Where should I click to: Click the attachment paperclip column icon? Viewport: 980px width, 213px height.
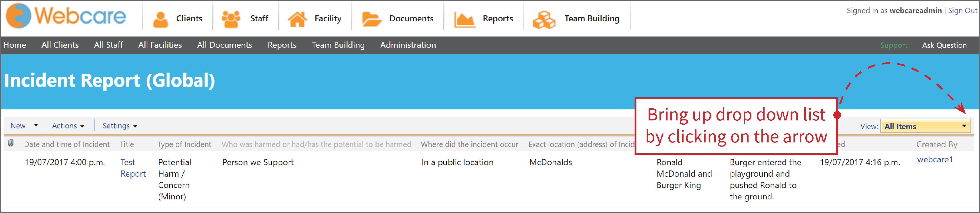(x=11, y=143)
